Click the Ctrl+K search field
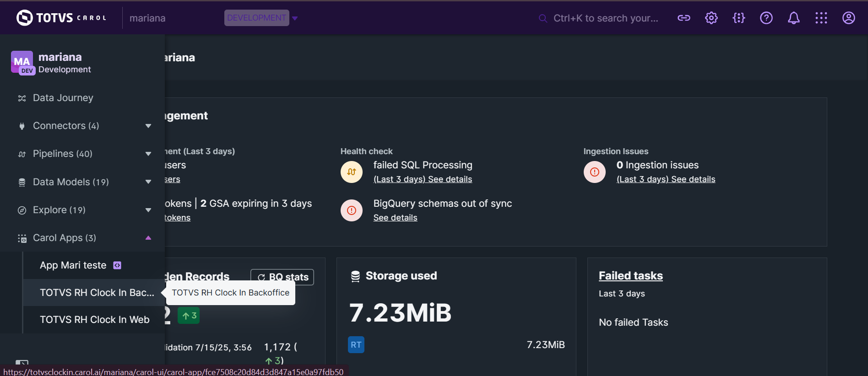This screenshot has width=868, height=376. pos(604,18)
